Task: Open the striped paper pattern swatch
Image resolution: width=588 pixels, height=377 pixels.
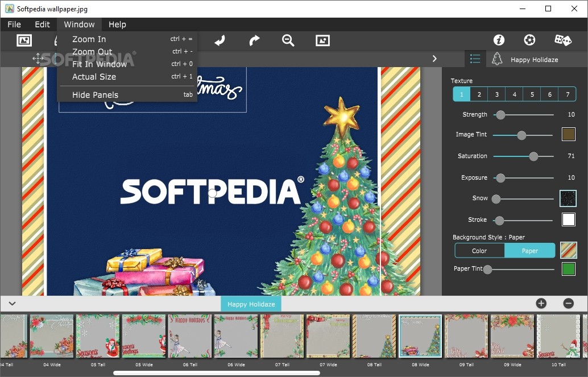Action: [569, 250]
